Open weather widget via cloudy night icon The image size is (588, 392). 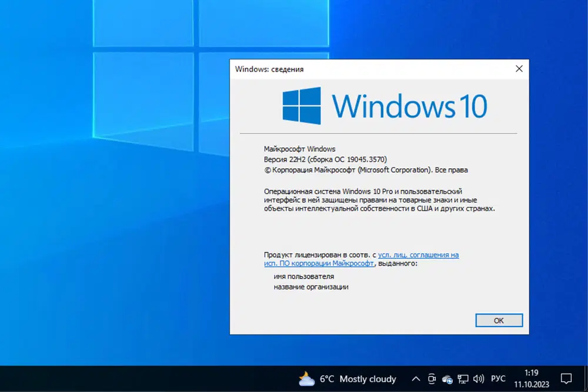(x=306, y=379)
